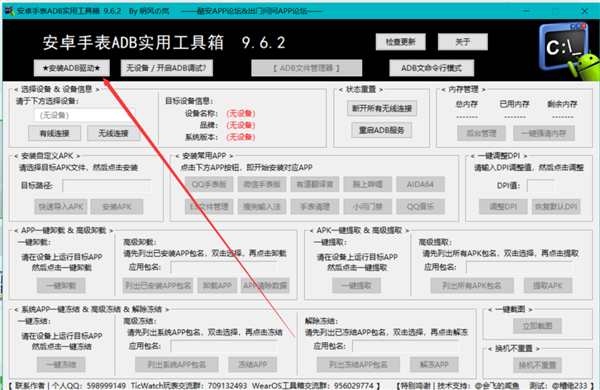Click APP清除数据 button
Image resolution: width=600 pixels, height=390 pixels.
click(x=266, y=286)
